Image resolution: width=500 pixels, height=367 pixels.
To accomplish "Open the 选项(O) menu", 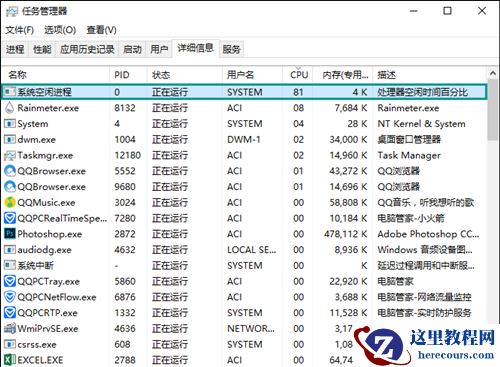I will coord(60,30).
